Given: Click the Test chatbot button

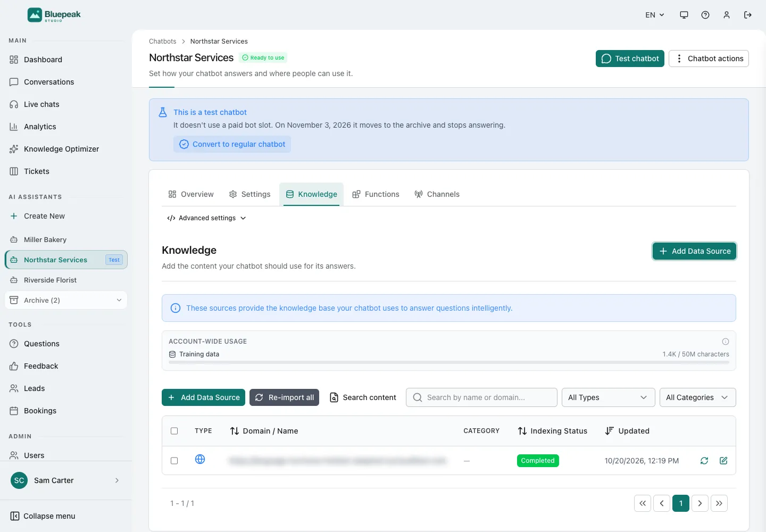Looking at the screenshot, I should tap(630, 59).
